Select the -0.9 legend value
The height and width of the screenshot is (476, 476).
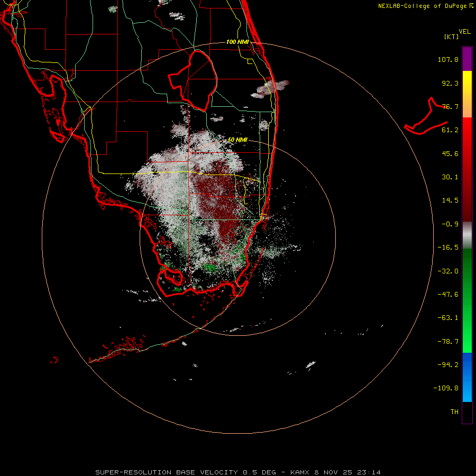[450, 224]
